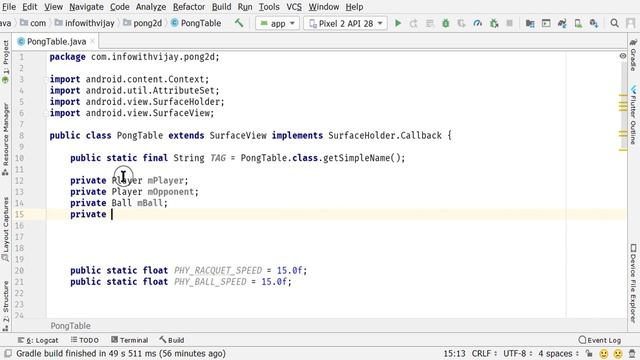Open the Edit menu
Screen dimensions: 640x360
point(29,7)
